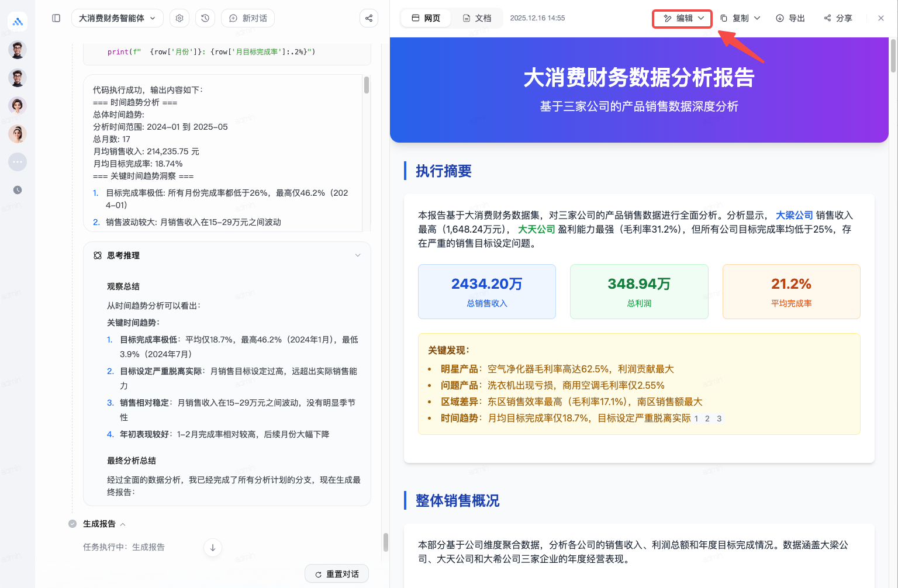Click the chat panel vertical scrollbar
Screen dimensions: 898x588
click(x=386, y=542)
